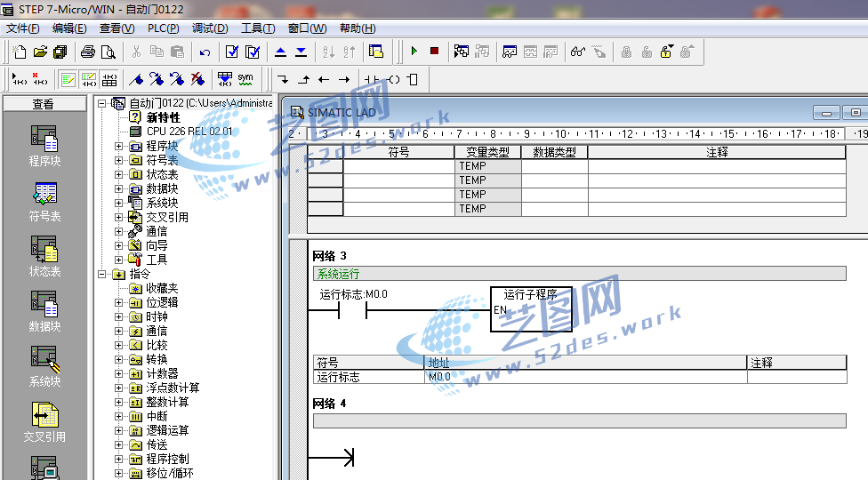Click the Insert coil ladder icon
The image size is (868, 480).
tap(393, 80)
